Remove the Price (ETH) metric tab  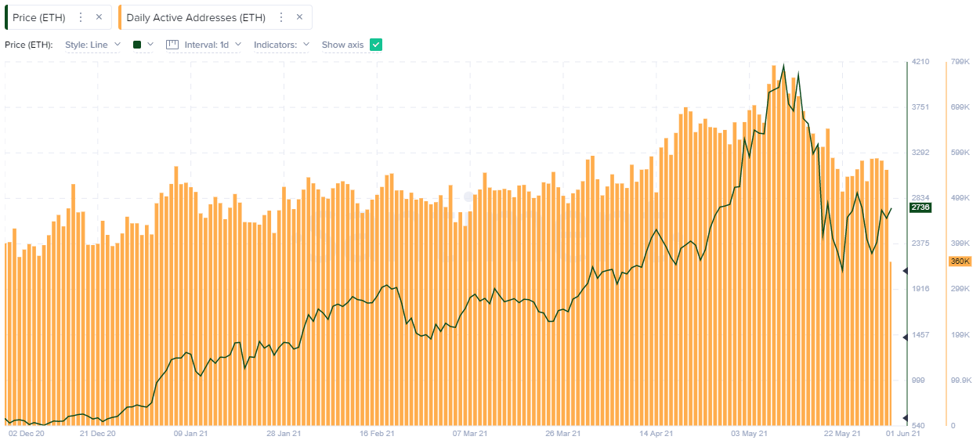click(x=99, y=17)
